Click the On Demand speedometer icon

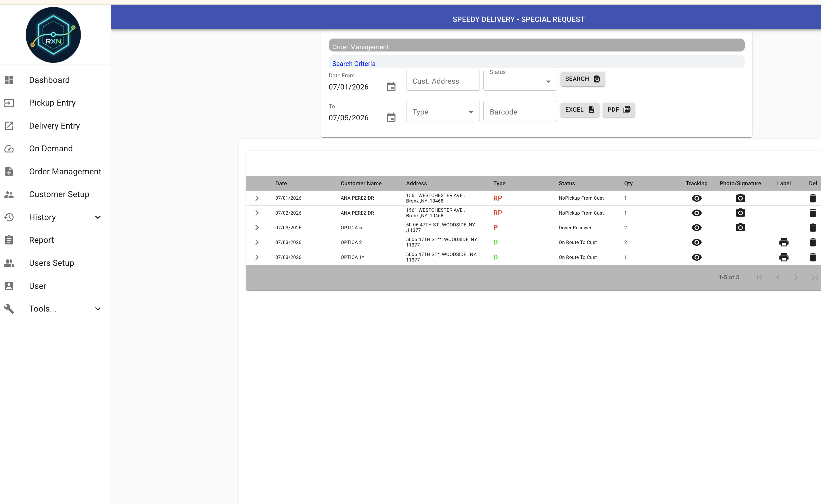pyautogui.click(x=9, y=149)
